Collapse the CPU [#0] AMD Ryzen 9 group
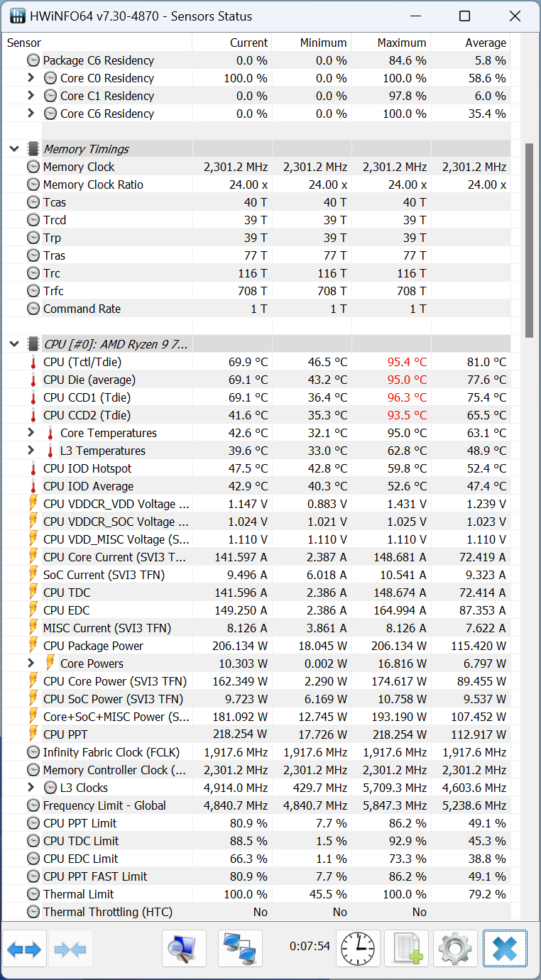 point(14,344)
